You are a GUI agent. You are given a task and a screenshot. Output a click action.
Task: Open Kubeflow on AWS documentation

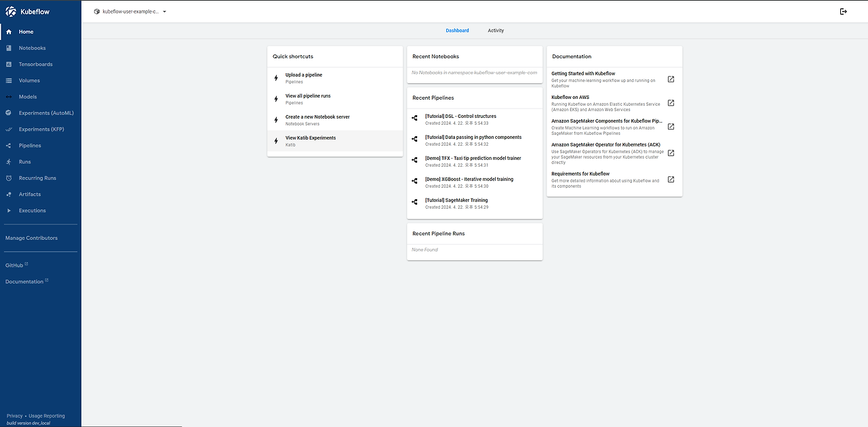point(614,103)
